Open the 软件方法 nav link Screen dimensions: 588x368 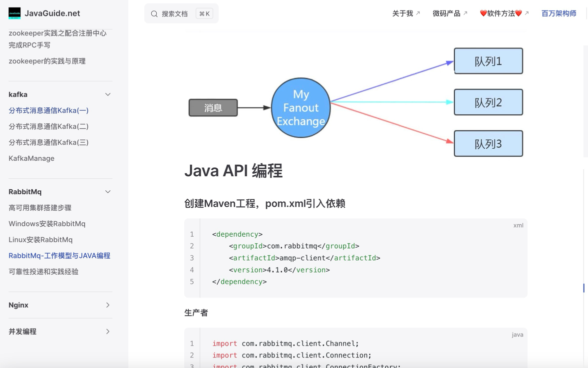click(x=501, y=13)
